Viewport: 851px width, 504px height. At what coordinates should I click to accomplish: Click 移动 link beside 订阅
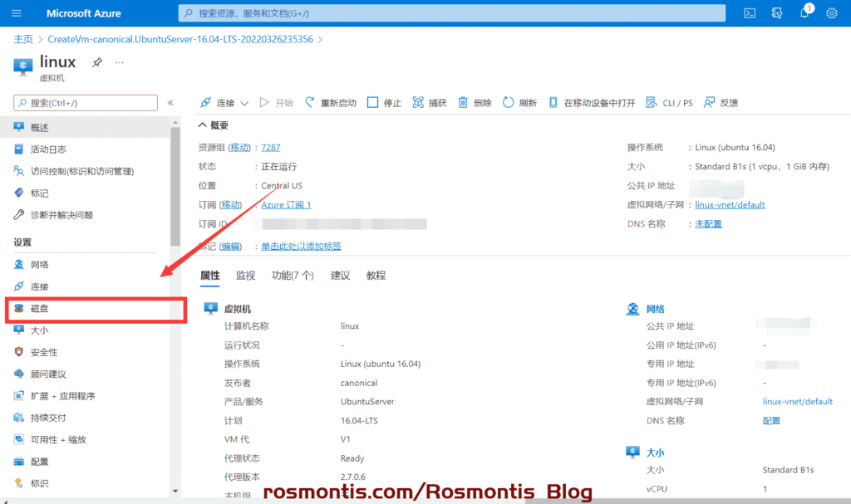[x=231, y=205]
